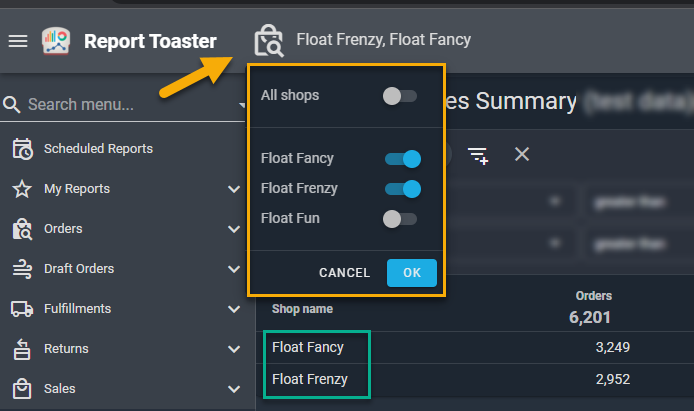Click the add filter icon
This screenshot has width=694, height=411.
(x=478, y=154)
